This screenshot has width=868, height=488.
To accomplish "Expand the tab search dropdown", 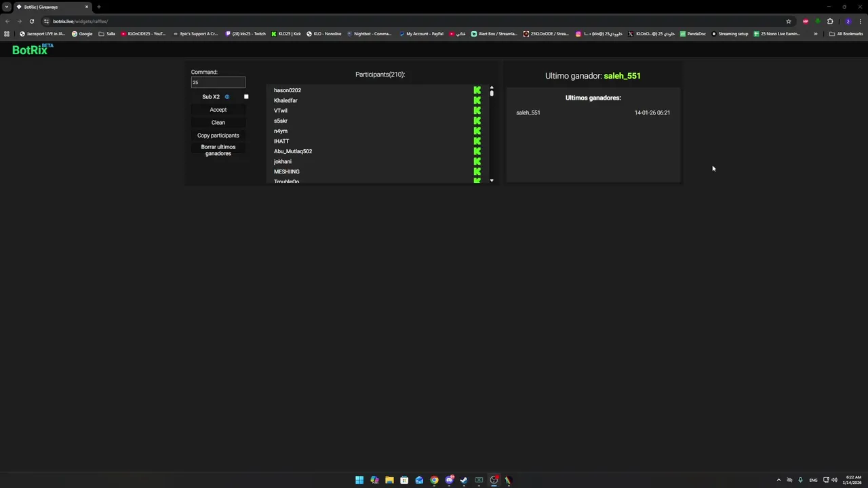I will 7,7.
